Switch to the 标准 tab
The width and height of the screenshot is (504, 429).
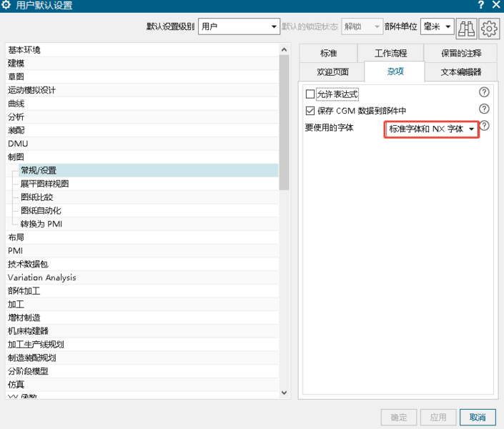coord(329,54)
